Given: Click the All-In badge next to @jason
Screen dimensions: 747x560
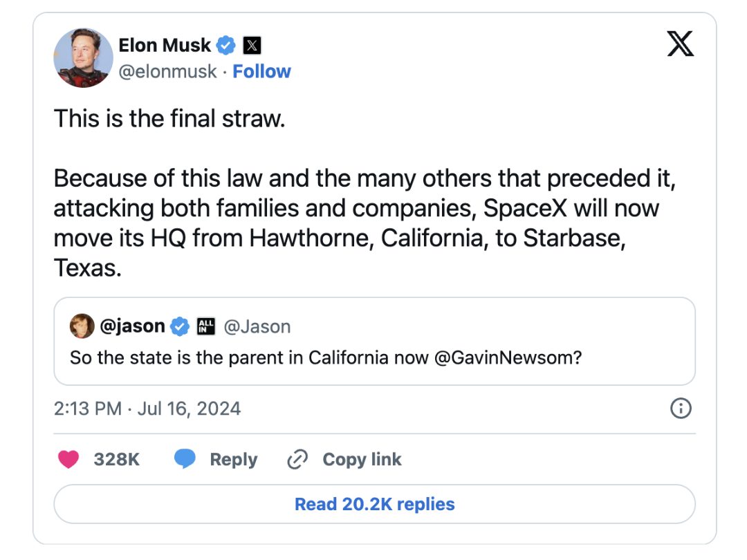Looking at the screenshot, I should coord(206,326).
